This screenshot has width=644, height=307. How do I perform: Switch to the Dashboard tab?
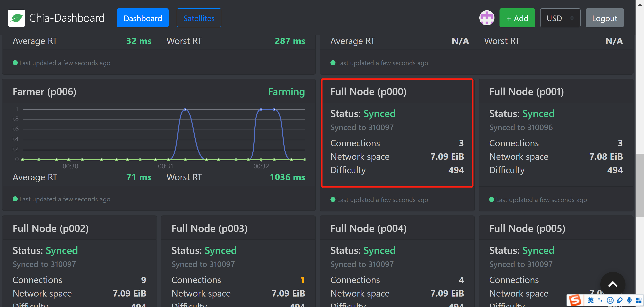point(142,18)
